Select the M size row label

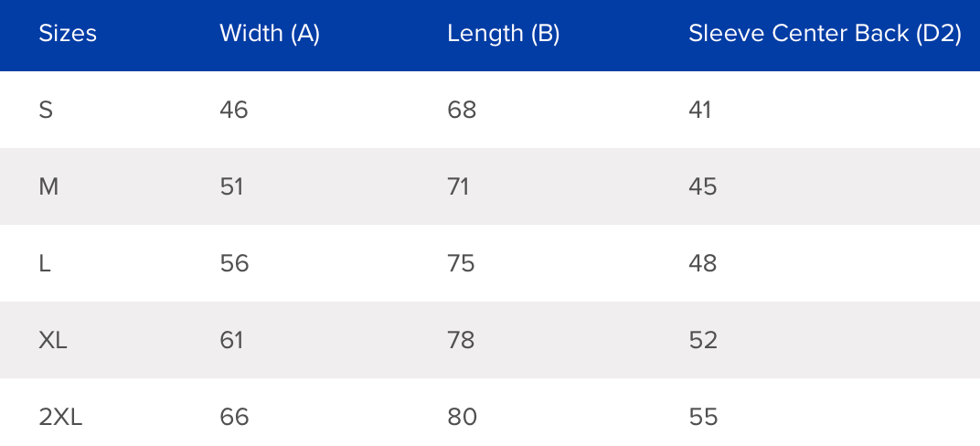pos(48,187)
